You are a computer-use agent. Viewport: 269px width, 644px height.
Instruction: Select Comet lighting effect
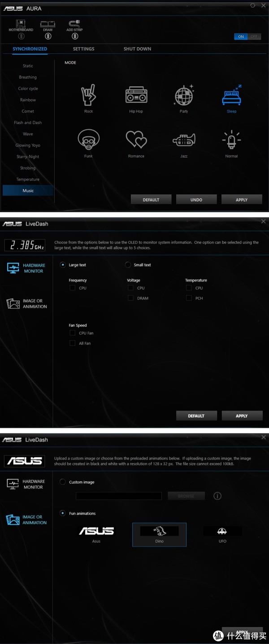coord(28,111)
